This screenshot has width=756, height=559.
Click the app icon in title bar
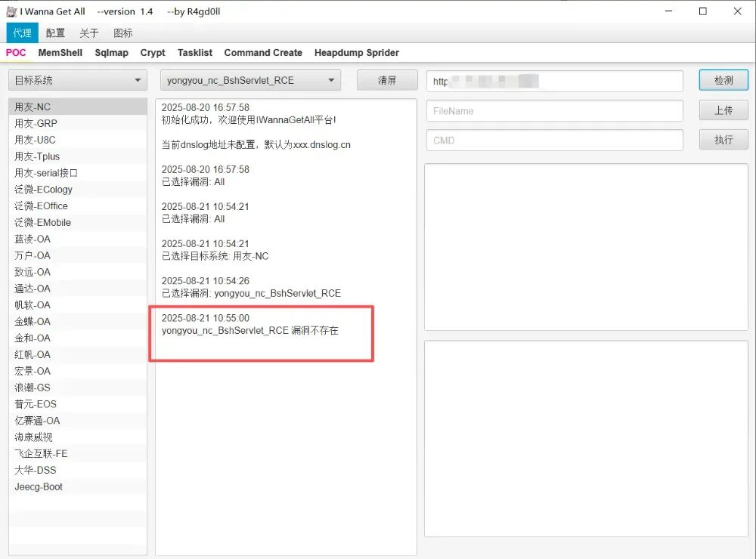click(x=11, y=11)
